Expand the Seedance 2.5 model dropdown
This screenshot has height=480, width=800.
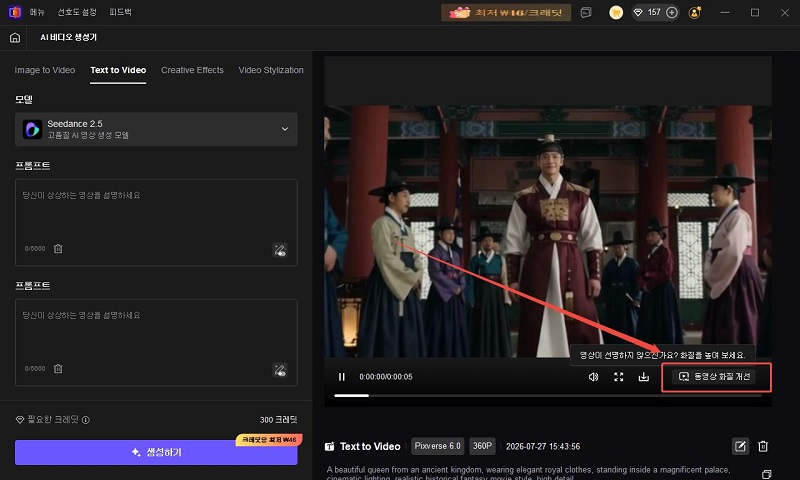(x=156, y=130)
